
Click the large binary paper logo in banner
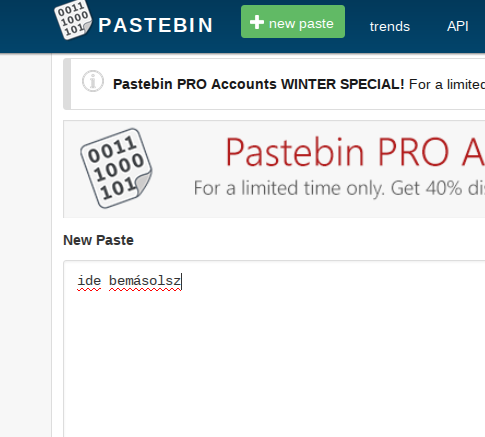coord(116,168)
